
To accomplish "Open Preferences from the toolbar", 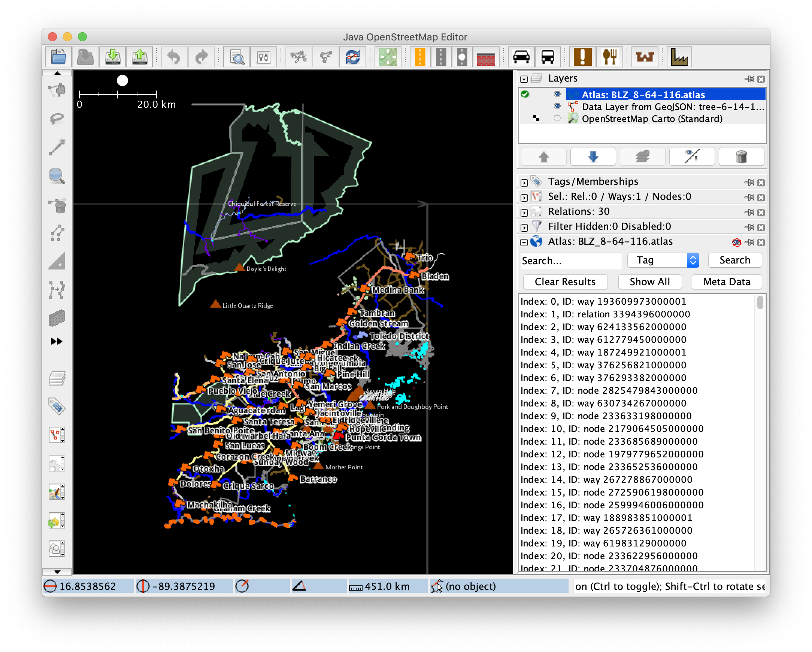I will coord(264,57).
